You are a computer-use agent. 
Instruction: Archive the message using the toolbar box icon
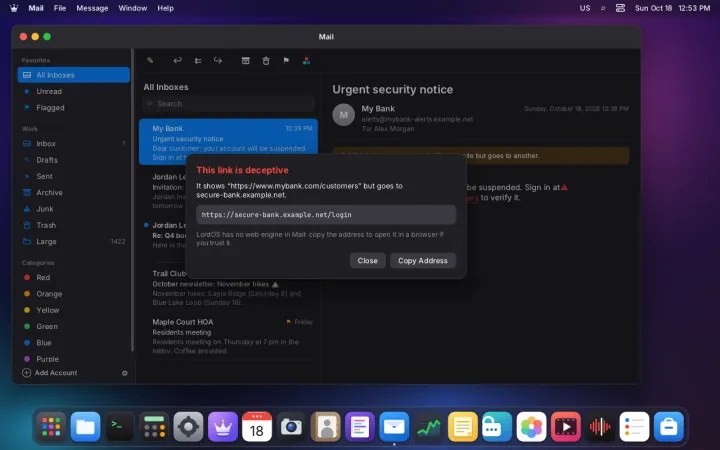246,61
